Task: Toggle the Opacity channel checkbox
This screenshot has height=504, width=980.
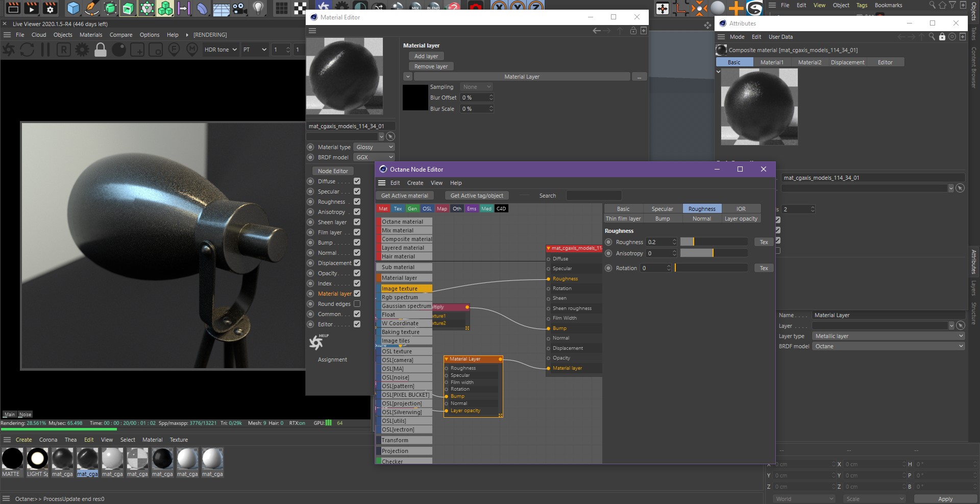Action: tap(357, 273)
